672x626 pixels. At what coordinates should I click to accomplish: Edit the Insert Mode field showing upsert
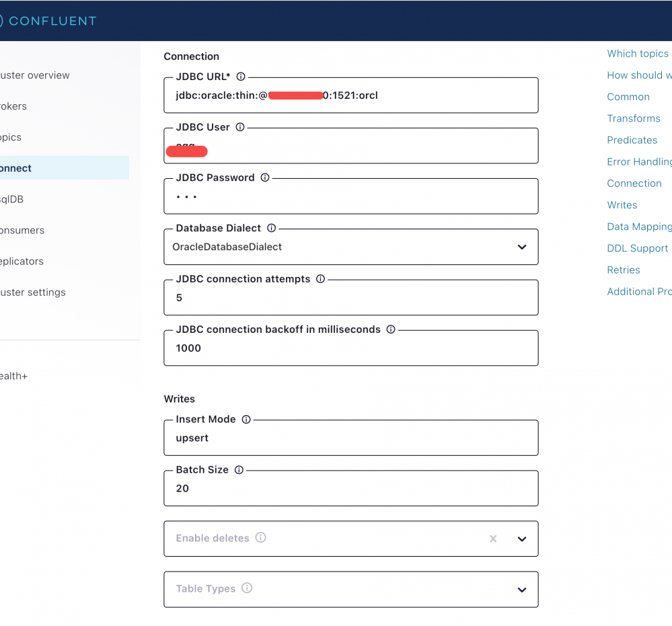(351, 438)
